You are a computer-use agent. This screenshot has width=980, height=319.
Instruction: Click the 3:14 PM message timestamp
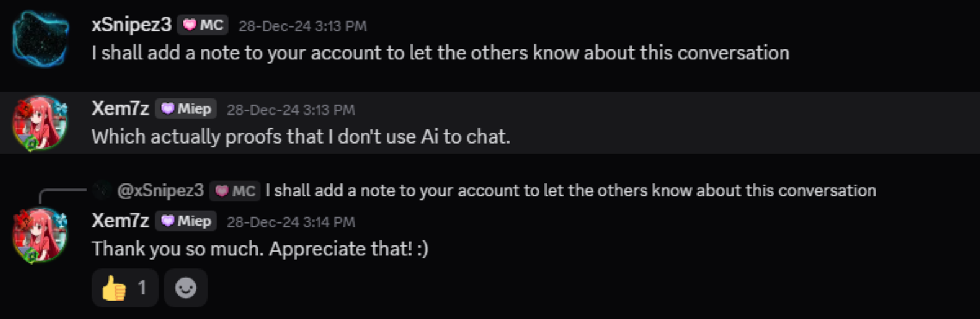coord(291,222)
